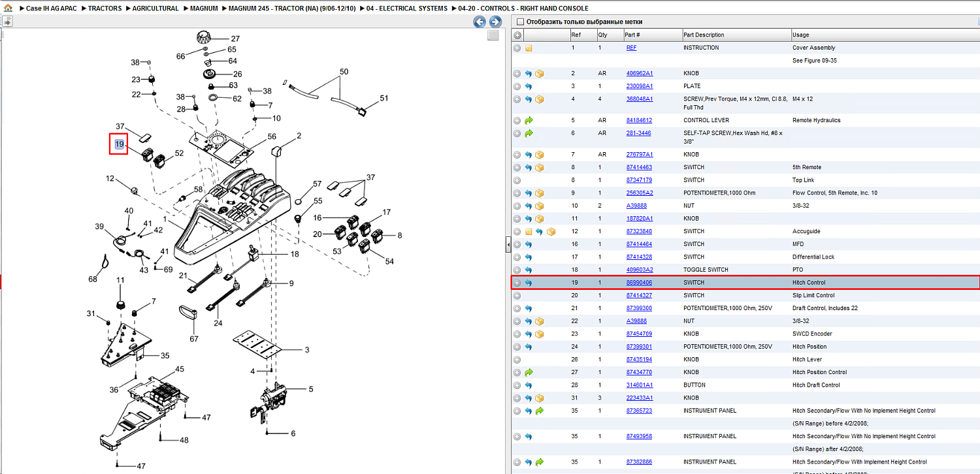Expand the instrument panel 87493958 row plus icon
Image resolution: width=980 pixels, height=474 pixels.
pyautogui.click(x=517, y=436)
